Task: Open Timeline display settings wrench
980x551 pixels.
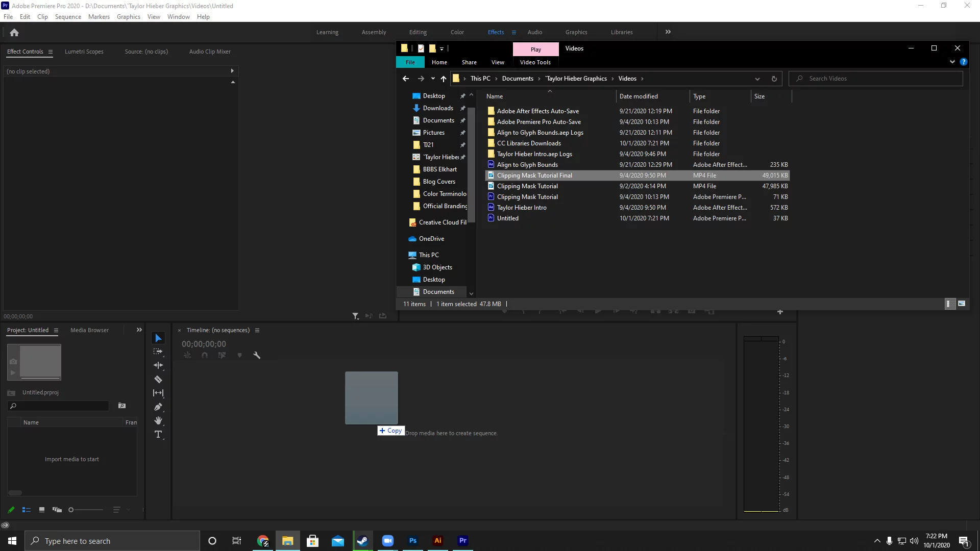Action: [257, 355]
